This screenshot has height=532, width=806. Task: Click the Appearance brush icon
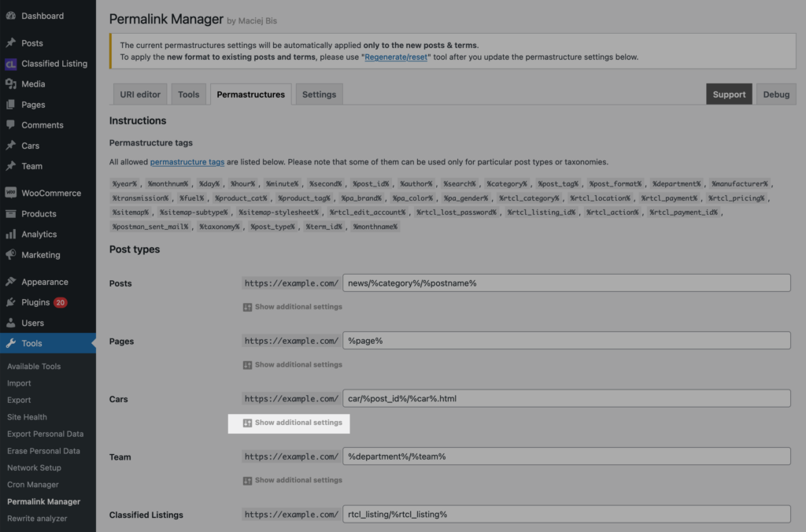click(11, 282)
